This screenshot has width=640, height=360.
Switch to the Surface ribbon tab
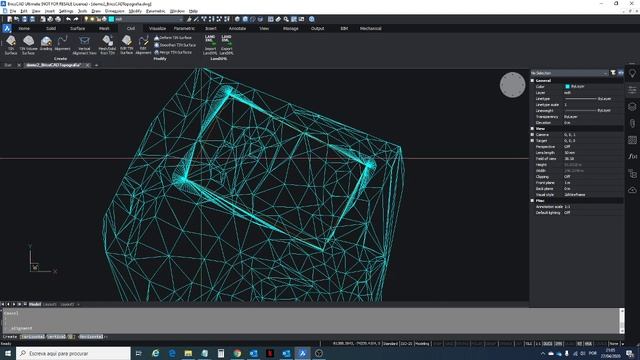pyautogui.click(x=78, y=29)
